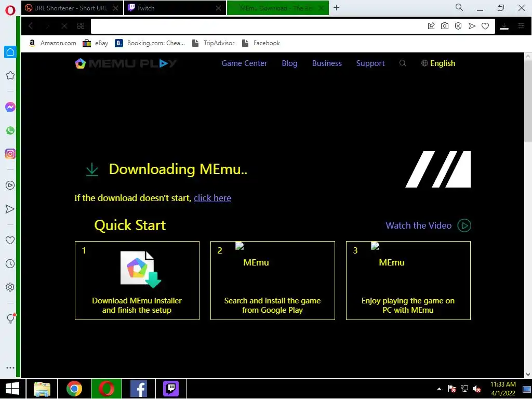The height and width of the screenshot is (399, 532).
Task: Click the back navigation arrow
Action: [x=31, y=26]
